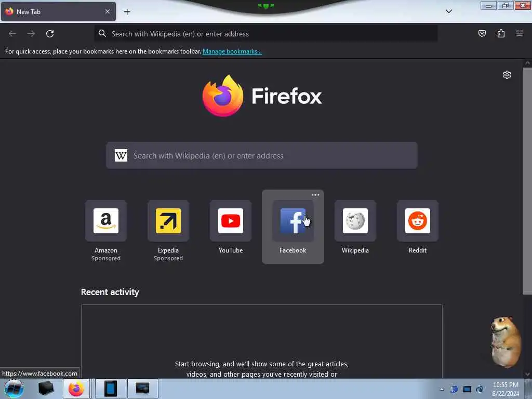Open the Wikipedia shortcut tile
This screenshot has width=532, height=399.
[355, 221]
